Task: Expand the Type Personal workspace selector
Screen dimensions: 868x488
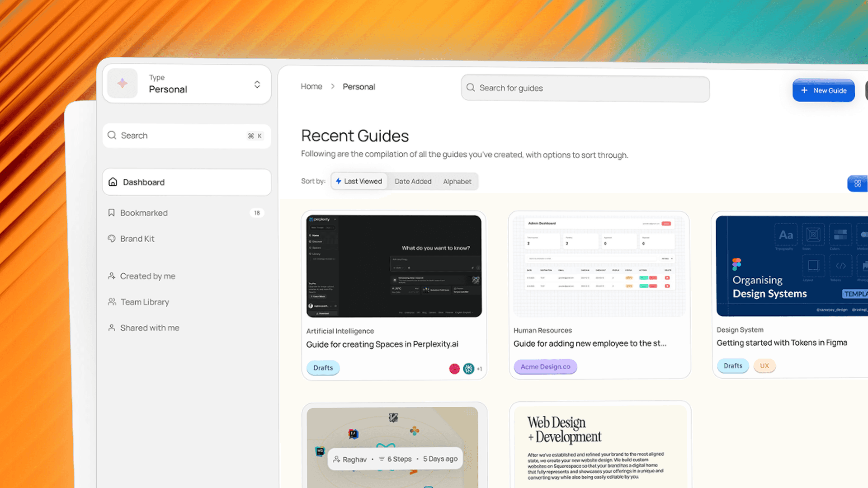Action: click(x=257, y=84)
